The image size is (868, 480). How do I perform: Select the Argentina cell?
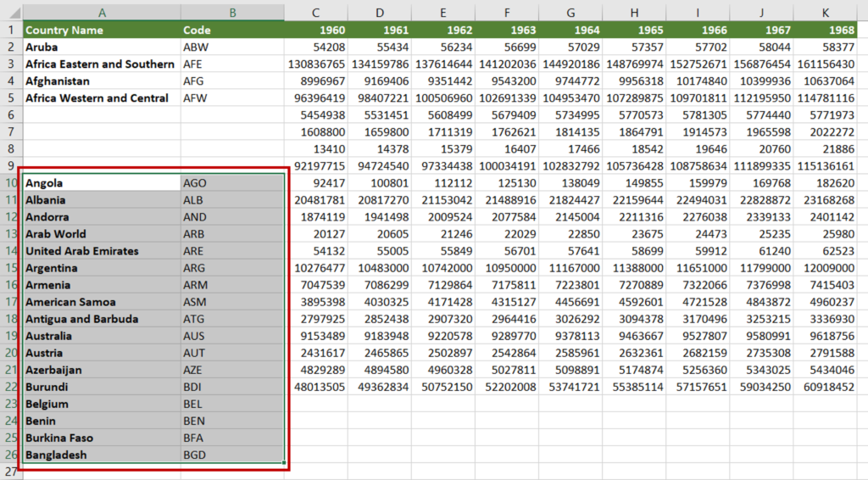click(102, 268)
